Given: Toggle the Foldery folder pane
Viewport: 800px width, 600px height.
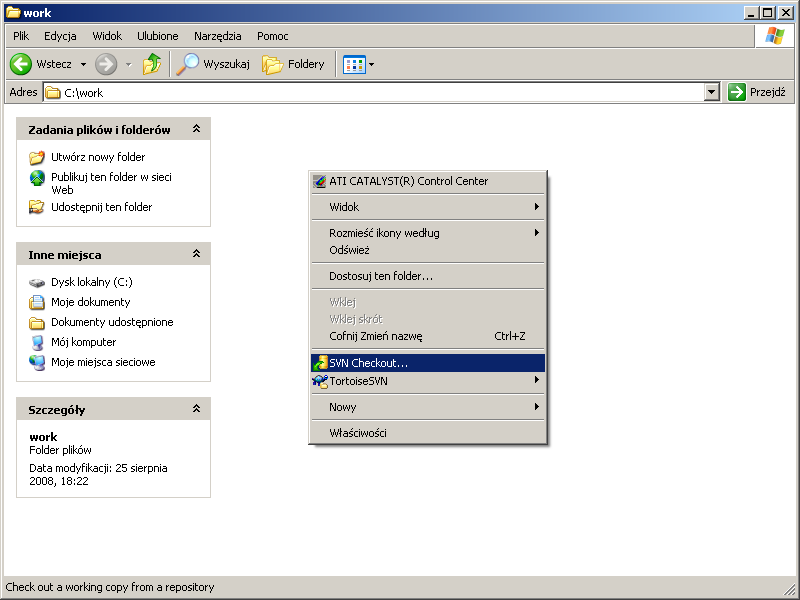Looking at the screenshot, I should 293,64.
